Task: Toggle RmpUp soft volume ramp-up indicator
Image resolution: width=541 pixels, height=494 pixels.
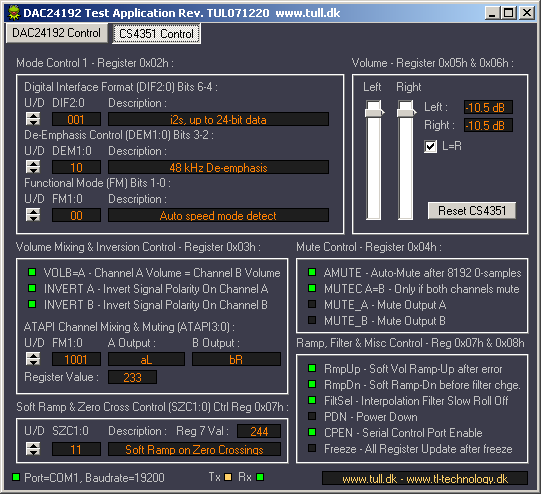Action: click(x=312, y=368)
